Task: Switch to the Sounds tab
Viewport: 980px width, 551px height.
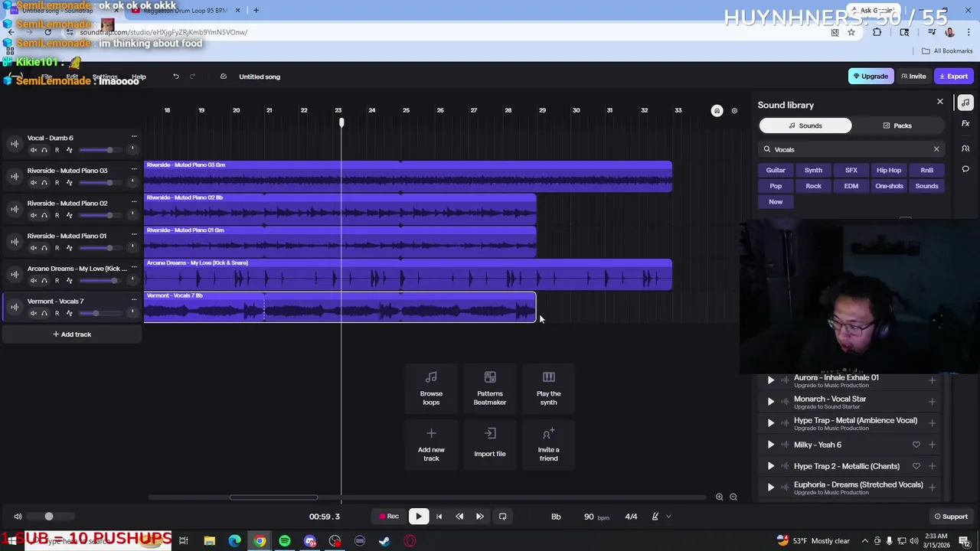Action: [x=805, y=126]
